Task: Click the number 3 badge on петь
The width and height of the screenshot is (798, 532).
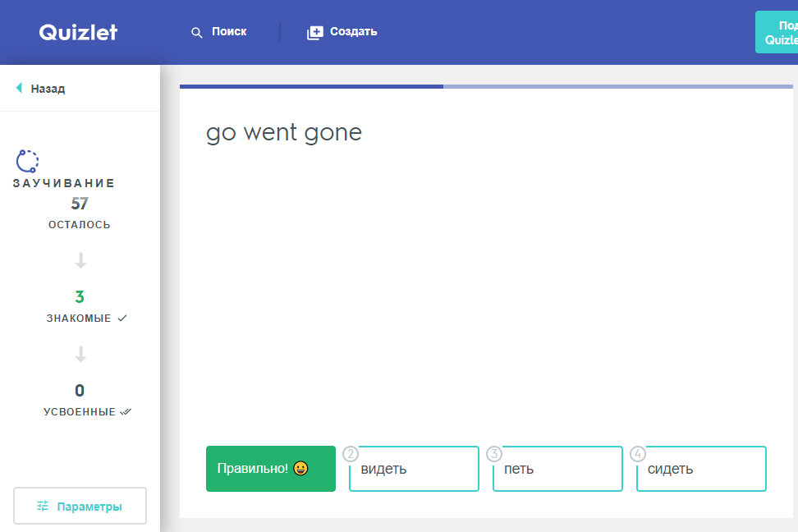Action: click(x=494, y=454)
